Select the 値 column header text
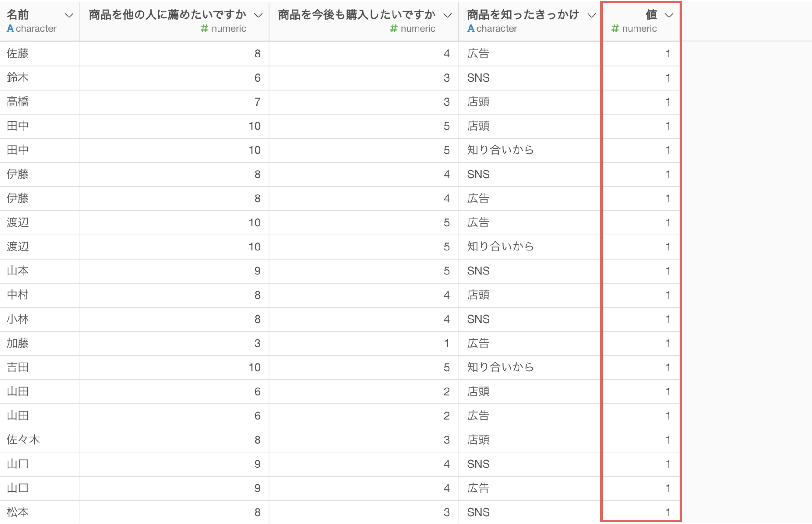The height and width of the screenshot is (524, 812). tap(651, 15)
